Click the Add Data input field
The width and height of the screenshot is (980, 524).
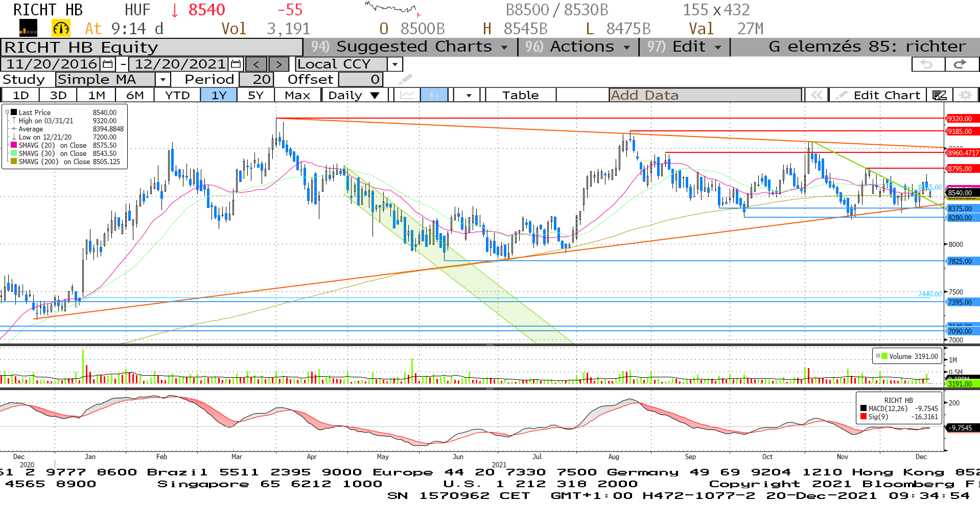pos(705,95)
